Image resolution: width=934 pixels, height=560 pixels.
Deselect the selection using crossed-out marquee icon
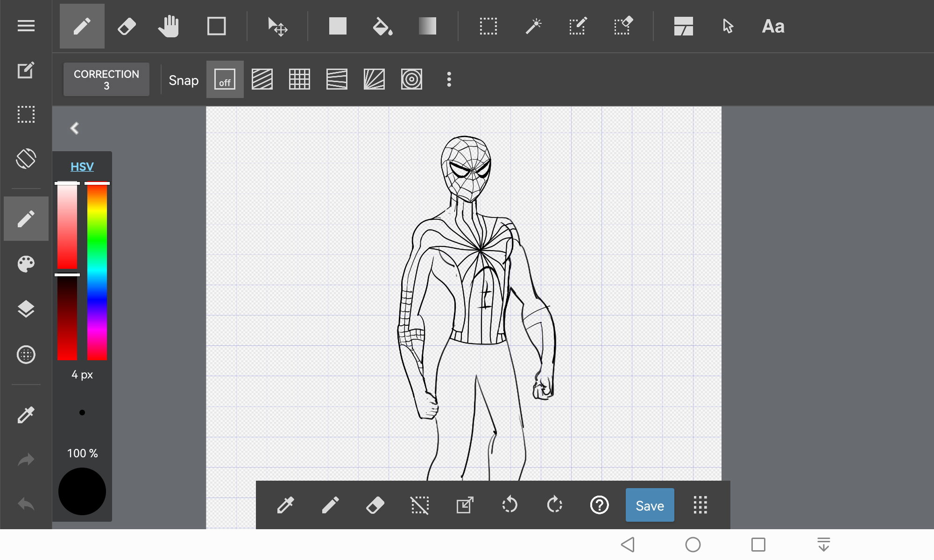pos(420,505)
